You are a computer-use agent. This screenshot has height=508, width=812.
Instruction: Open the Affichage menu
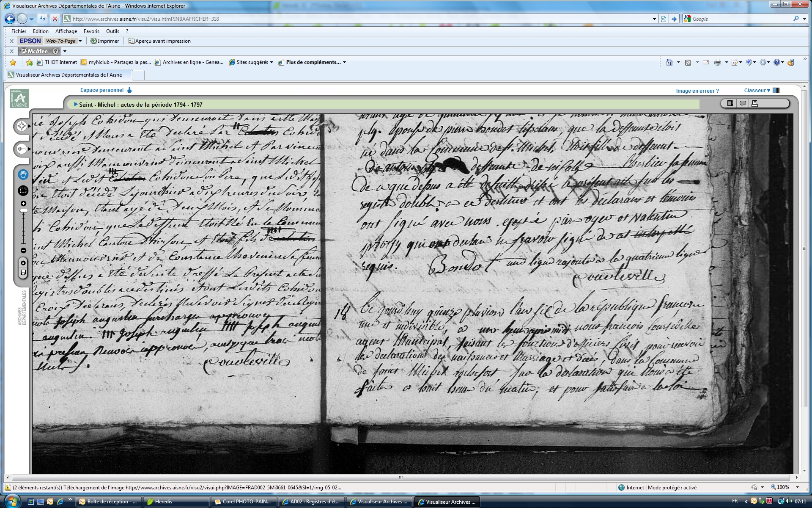coord(66,31)
